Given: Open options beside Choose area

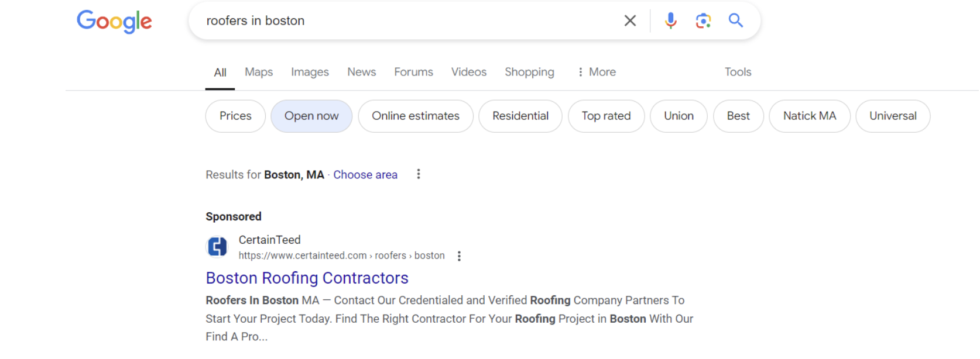Looking at the screenshot, I should (418, 174).
